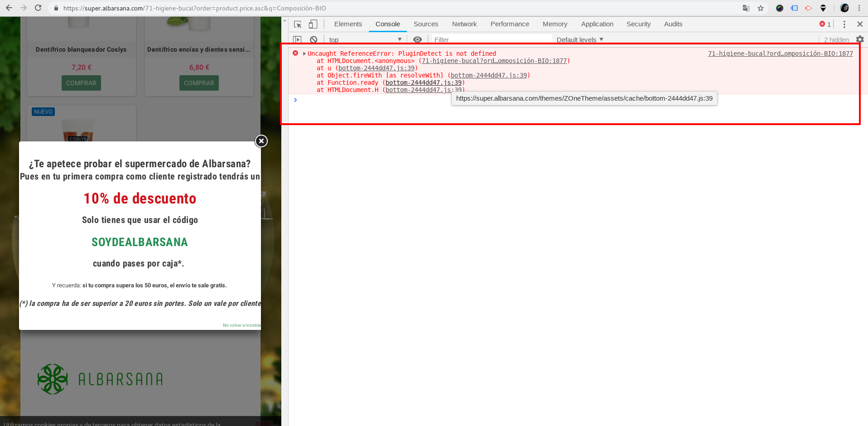View site security padlock info
This screenshot has width=868, height=426.
point(56,8)
